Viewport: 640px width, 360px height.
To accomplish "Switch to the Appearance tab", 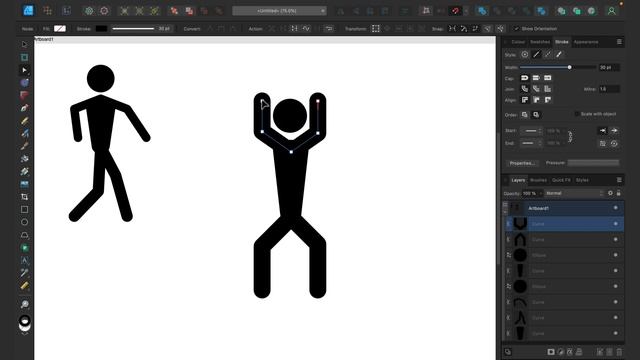I will coord(586,42).
